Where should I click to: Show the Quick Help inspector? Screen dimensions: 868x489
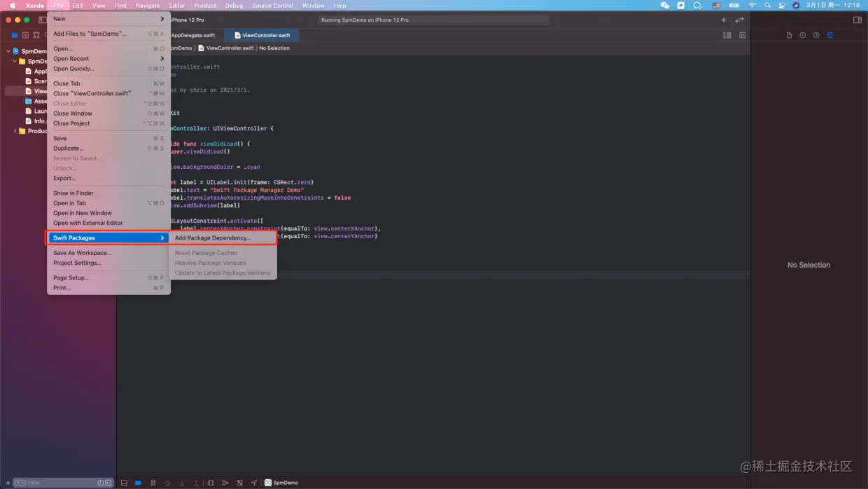point(816,35)
